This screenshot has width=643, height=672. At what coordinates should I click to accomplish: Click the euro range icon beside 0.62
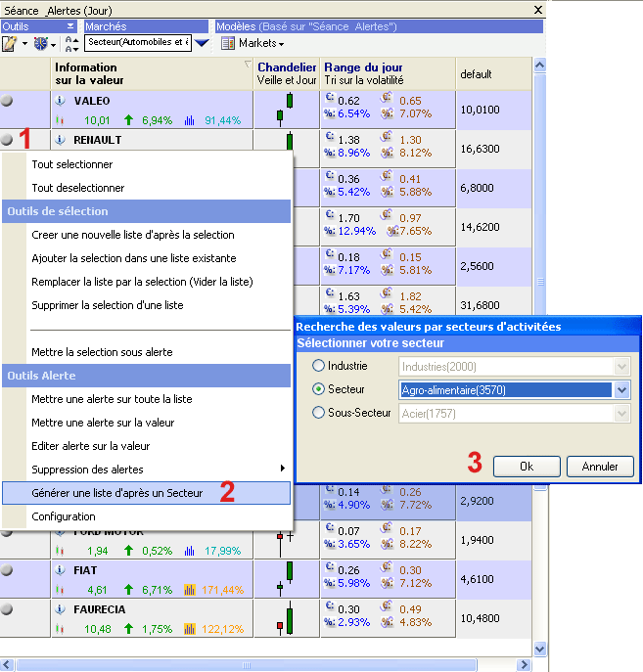pyautogui.click(x=329, y=97)
